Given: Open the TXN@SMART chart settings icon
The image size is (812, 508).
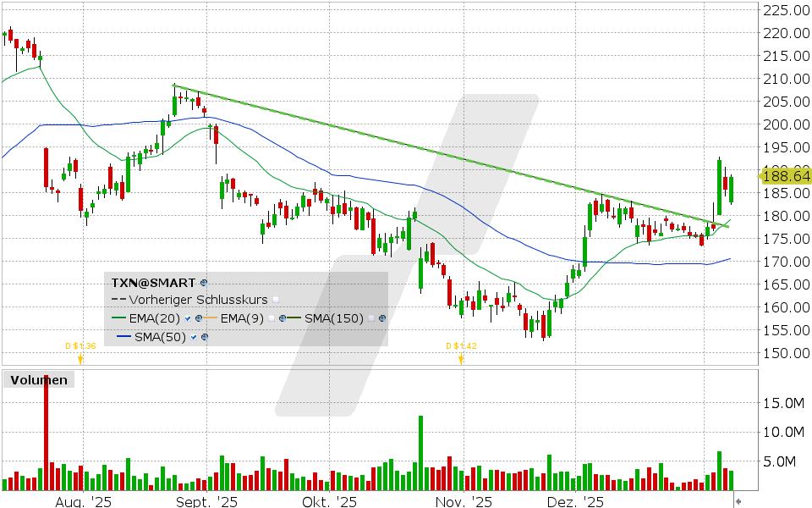Looking at the screenshot, I should tap(205, 283).
